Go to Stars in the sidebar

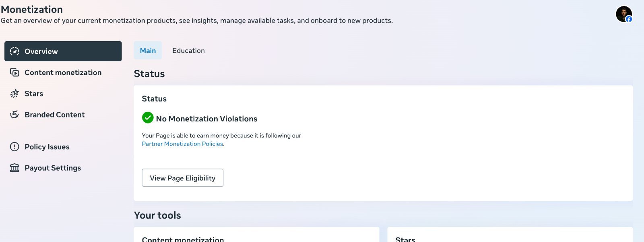coord(63,94)
